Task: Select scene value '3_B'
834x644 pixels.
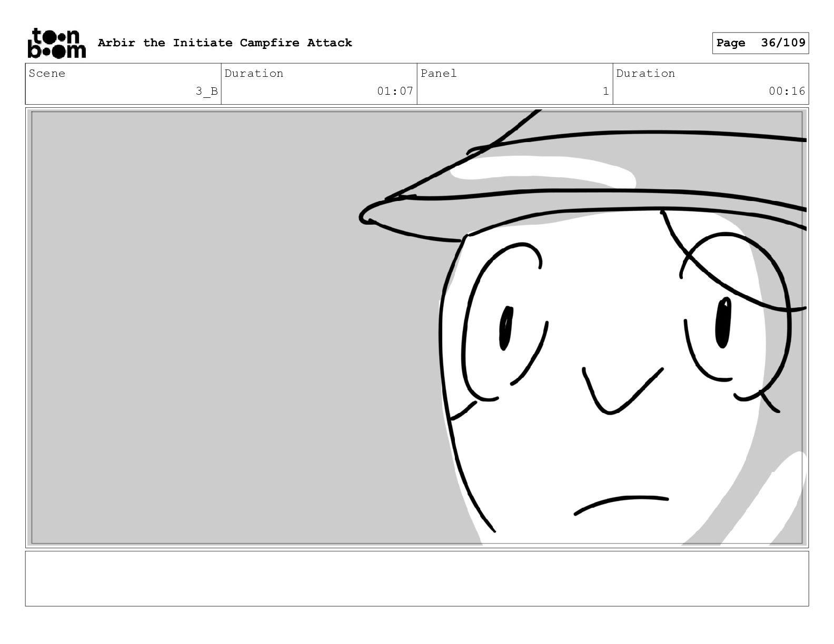Action: (207, 91)
